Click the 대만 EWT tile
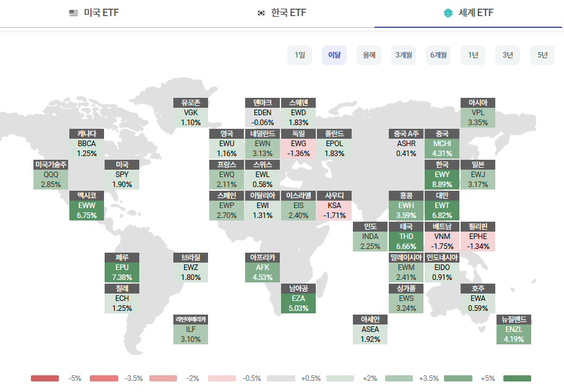This screenshot has width=564, height=392. point(442,206)
